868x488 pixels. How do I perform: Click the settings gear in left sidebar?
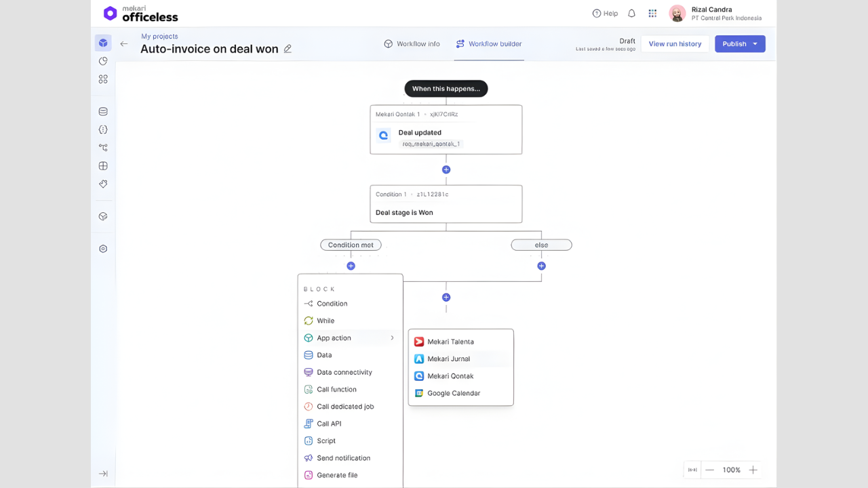[103, 249]
